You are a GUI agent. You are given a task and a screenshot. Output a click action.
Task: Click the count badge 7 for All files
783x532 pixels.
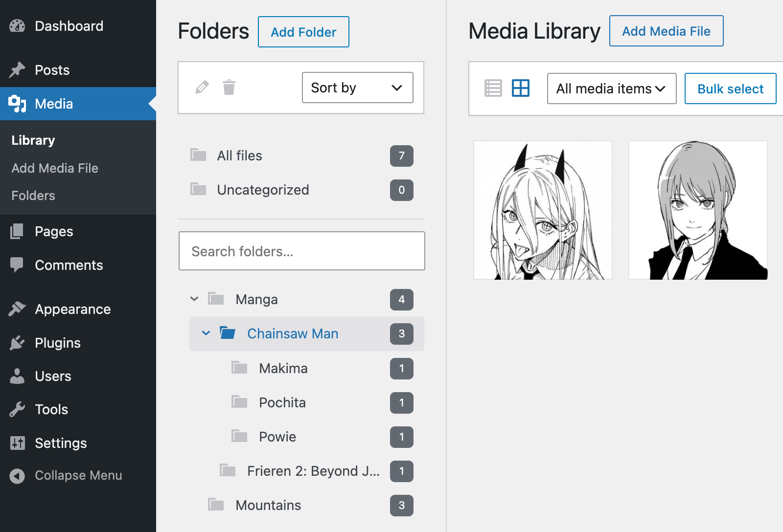click(x=402, y=155)
